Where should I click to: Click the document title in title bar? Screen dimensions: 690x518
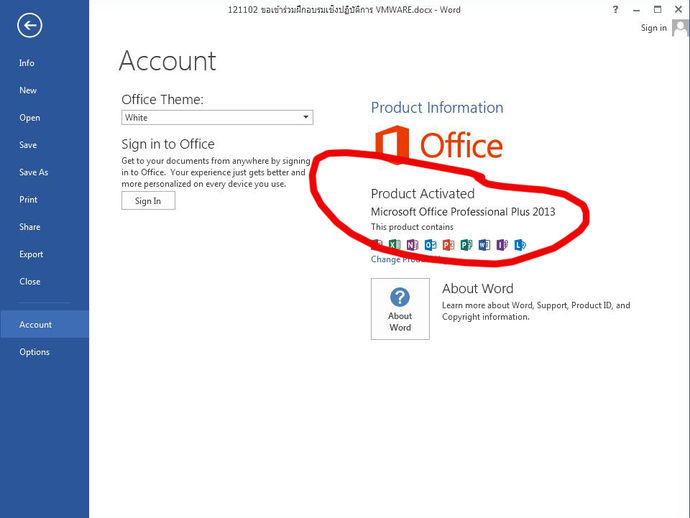[x=344, y=10]
